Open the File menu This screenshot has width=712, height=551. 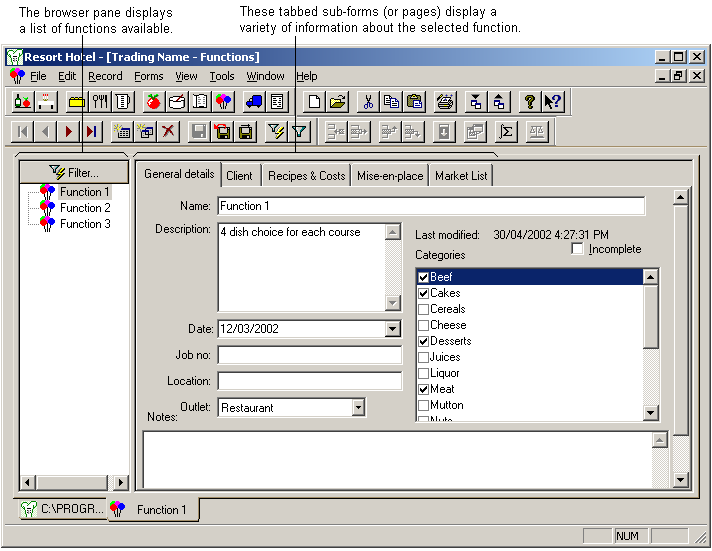(38, 76)
